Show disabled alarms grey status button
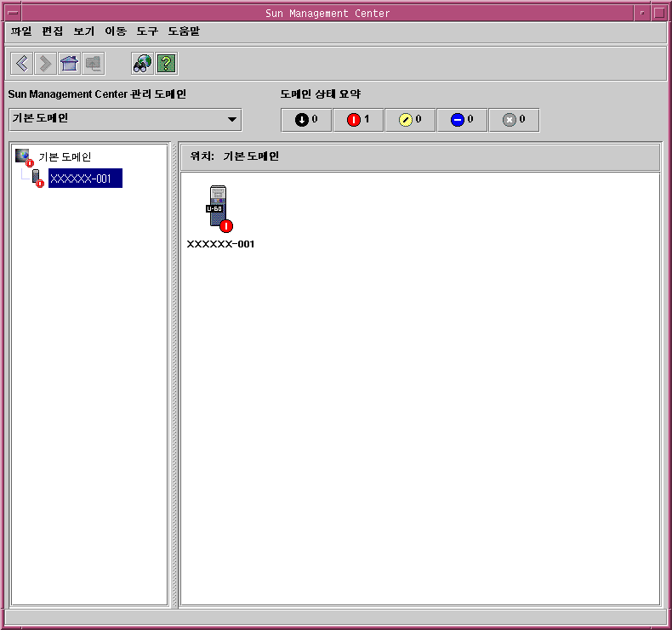This screenshot has width=672, height=630. pyautogui.click(x=514, y=120)
